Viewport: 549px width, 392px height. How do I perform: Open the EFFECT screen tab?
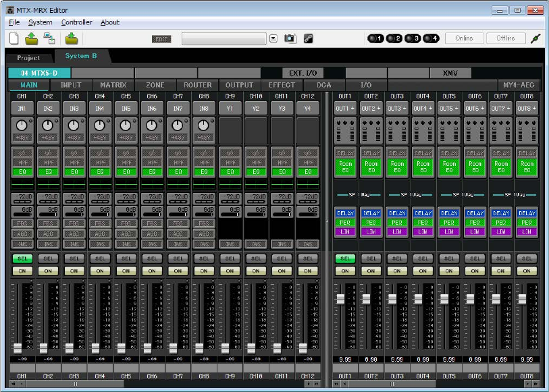pos(282,85)
